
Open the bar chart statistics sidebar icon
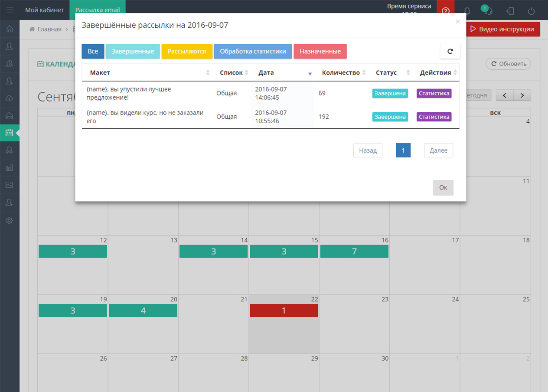point(9,167)
